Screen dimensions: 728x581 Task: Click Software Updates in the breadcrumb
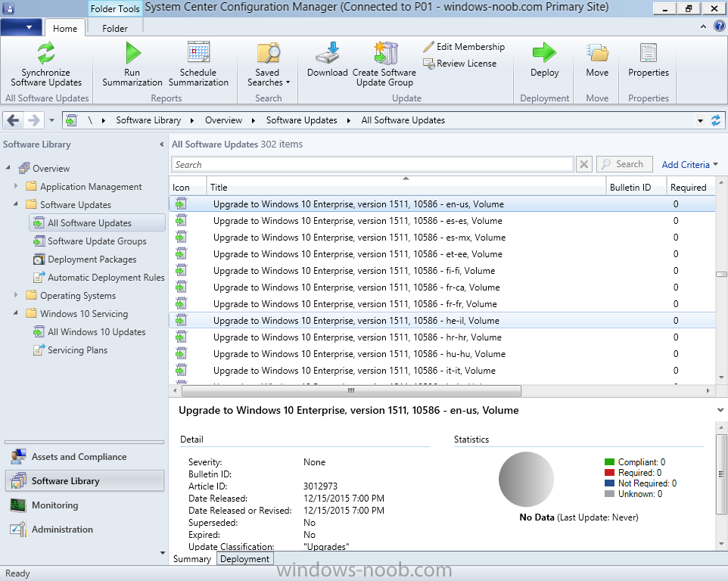[x=302, y=120]
